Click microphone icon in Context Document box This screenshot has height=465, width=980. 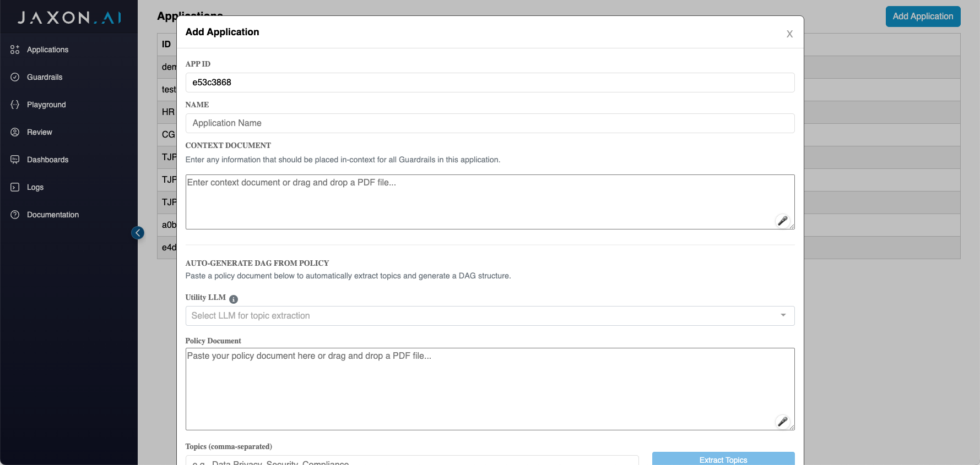782,221
